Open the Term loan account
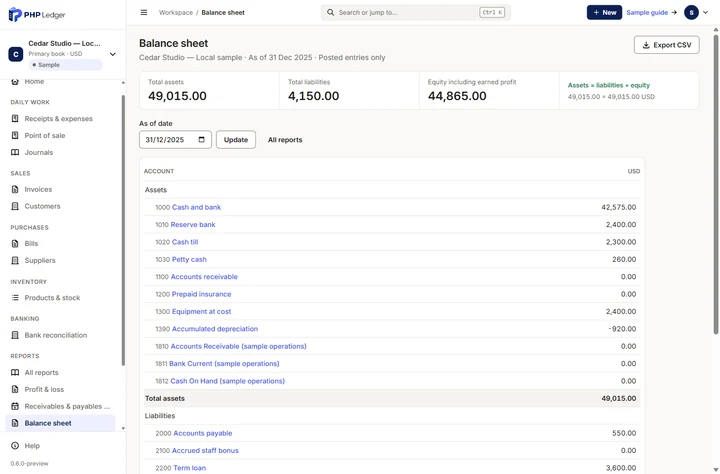The width and height of the screenshot is (720, 474). click(x=190, y=468)
